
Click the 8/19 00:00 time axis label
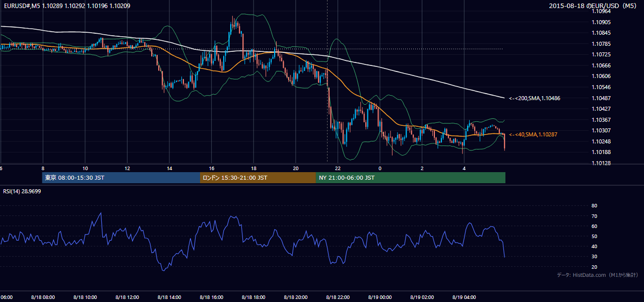(x=379, y=297)
